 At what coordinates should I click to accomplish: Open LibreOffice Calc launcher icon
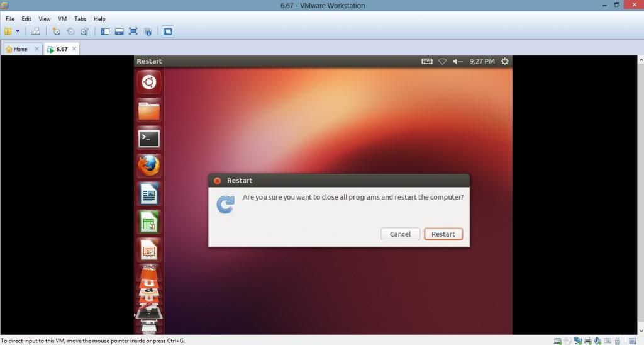pyautogui.click(x=148, y=222)
